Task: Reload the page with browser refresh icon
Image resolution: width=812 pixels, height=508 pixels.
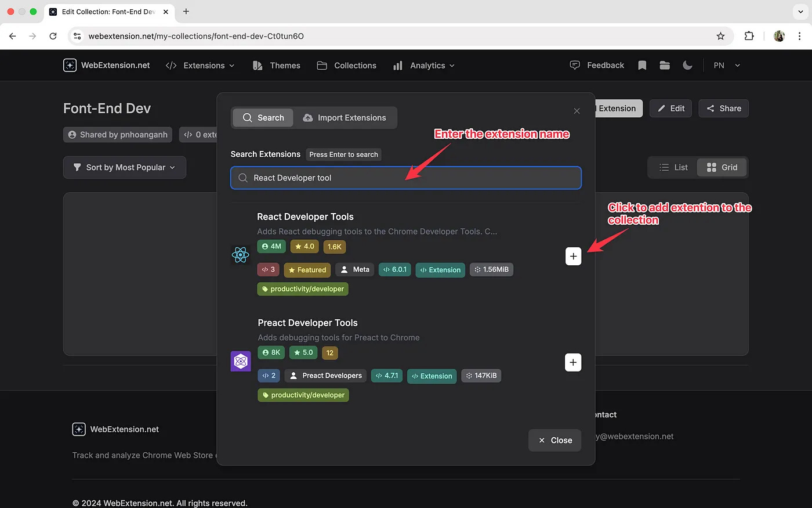Action: point(53,36)
